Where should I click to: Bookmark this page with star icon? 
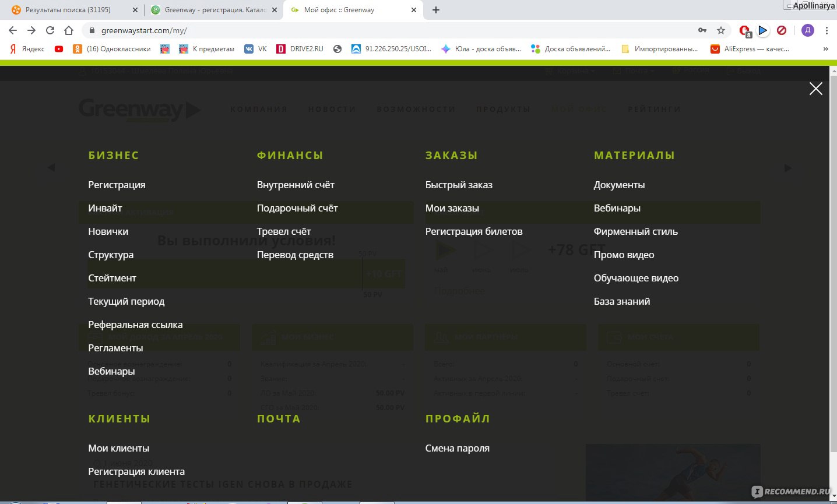coord(721,30)
